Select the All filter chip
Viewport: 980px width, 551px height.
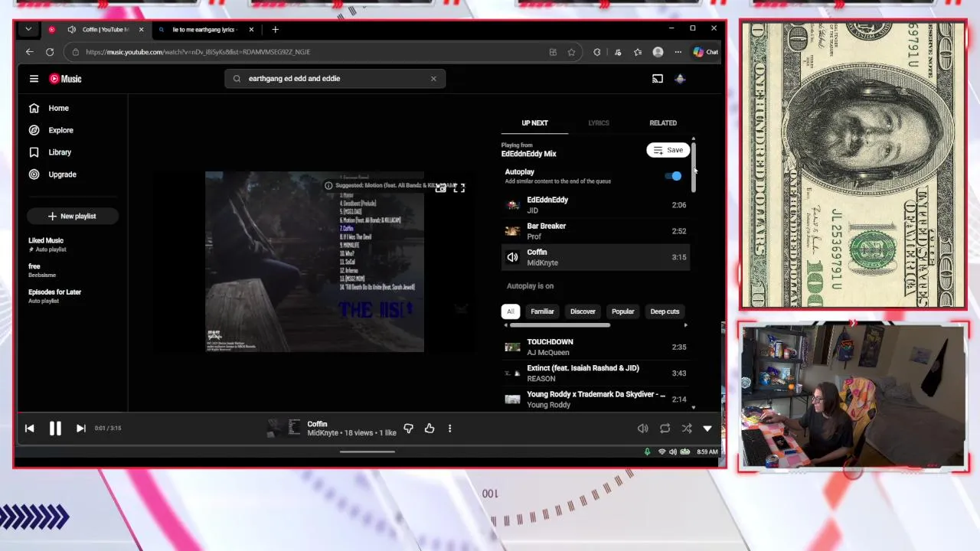point(511,311)
